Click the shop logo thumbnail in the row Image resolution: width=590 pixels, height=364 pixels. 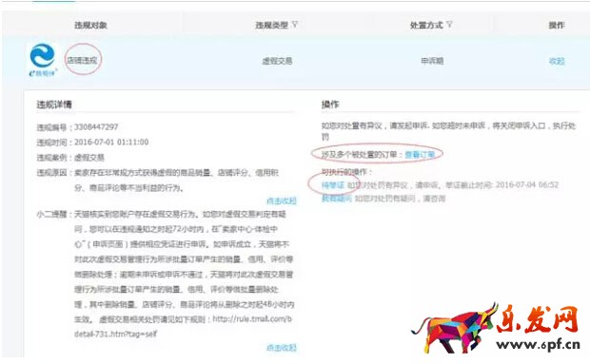[43, 60]
